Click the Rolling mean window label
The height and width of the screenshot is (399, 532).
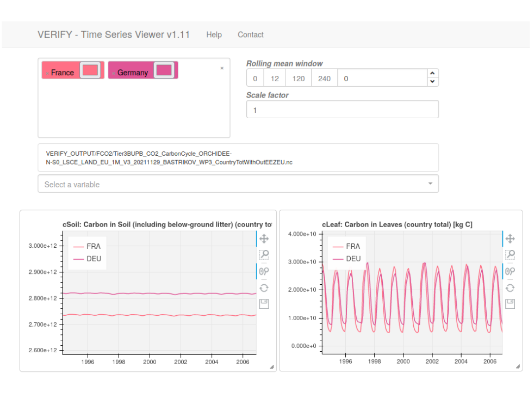point(284,64)
